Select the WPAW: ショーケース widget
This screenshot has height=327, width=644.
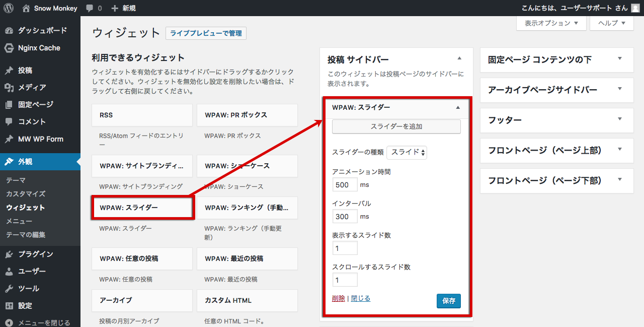247,166
